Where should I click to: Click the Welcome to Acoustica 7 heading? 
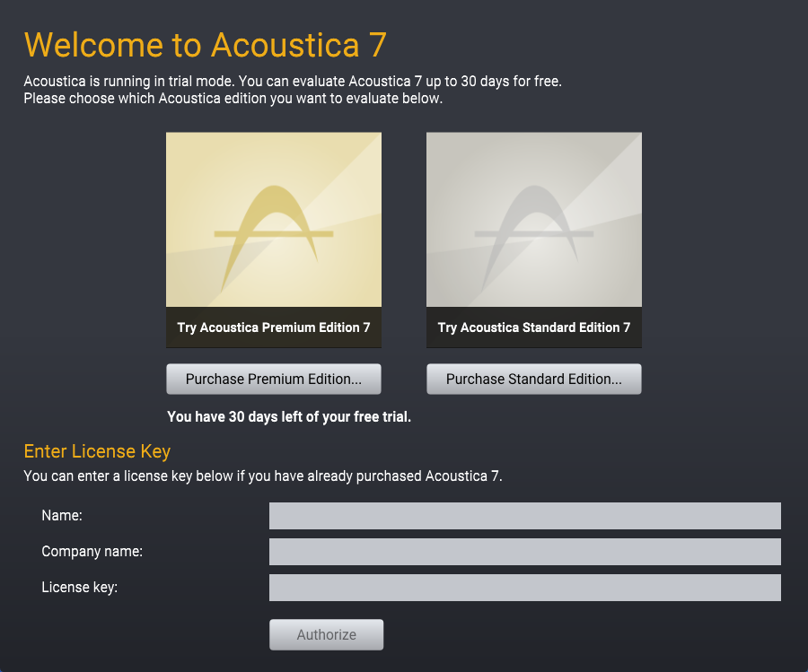pyautogui.click(x=205, y=45)
